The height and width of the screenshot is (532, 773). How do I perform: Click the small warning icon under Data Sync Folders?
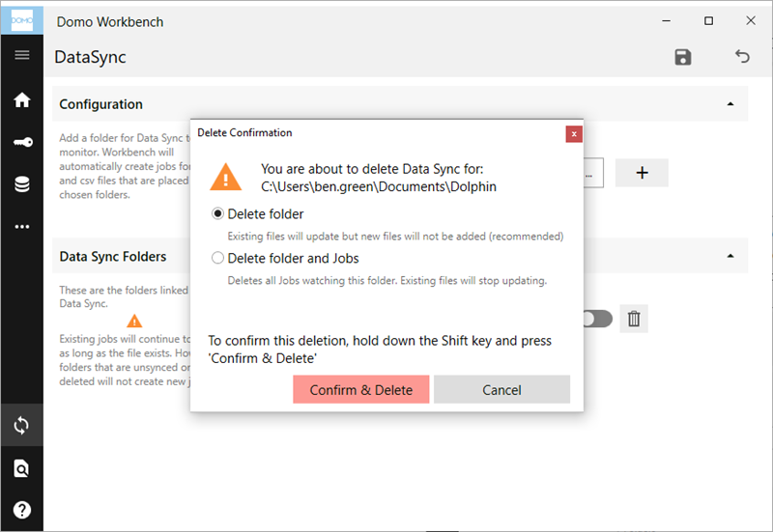[x=134, y=322]
